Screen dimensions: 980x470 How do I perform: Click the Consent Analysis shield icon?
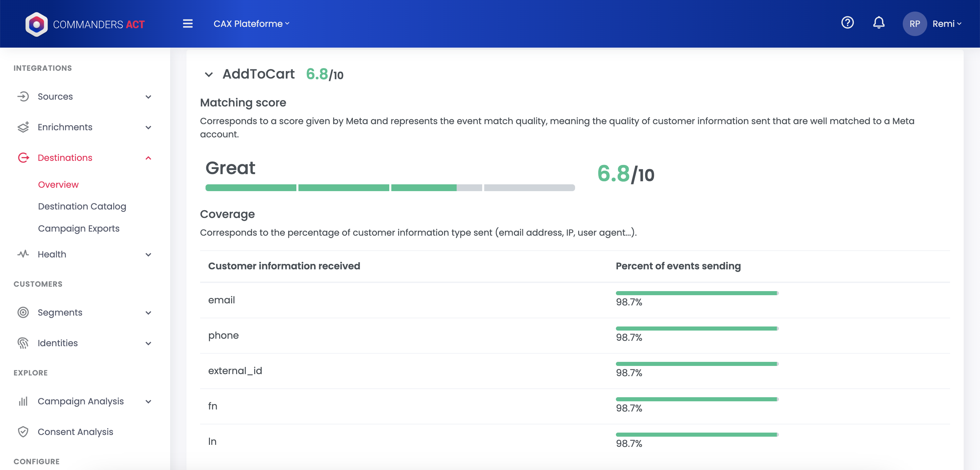(23, 432)
